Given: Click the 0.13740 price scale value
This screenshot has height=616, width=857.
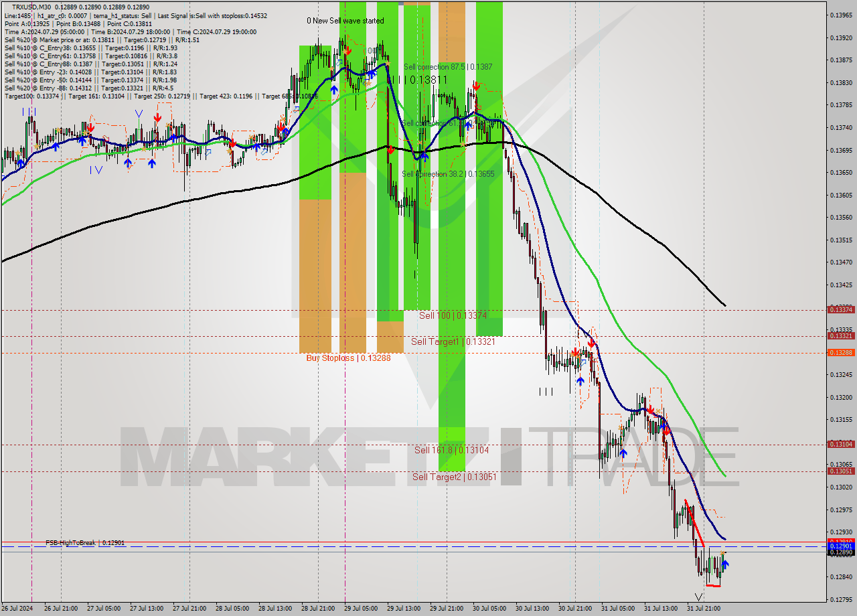Looking at the screenshot, I should (x=841, y=127).
